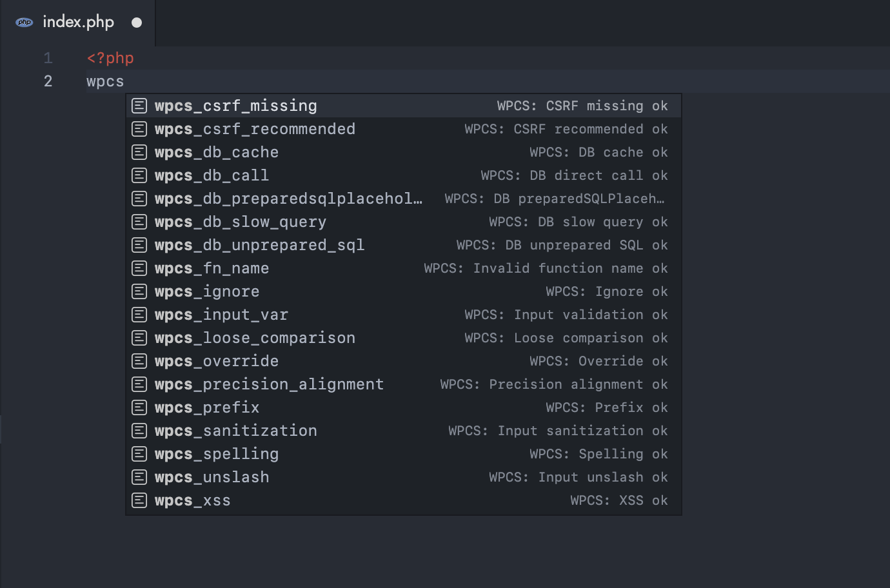
Task: Click snippet icon beside wpcs_loose_comparison
Action: [x=139, y=338]
